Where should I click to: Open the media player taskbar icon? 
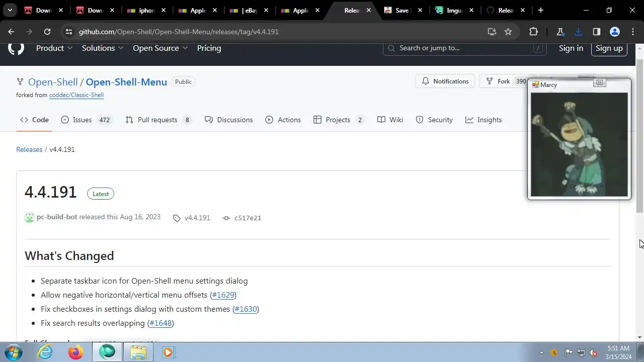168,352
